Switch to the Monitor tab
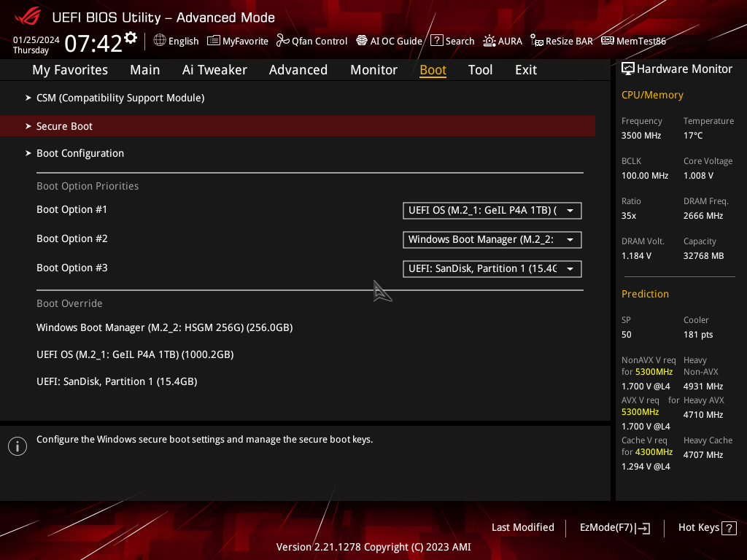The image size is (747, 560). [373, 70]
